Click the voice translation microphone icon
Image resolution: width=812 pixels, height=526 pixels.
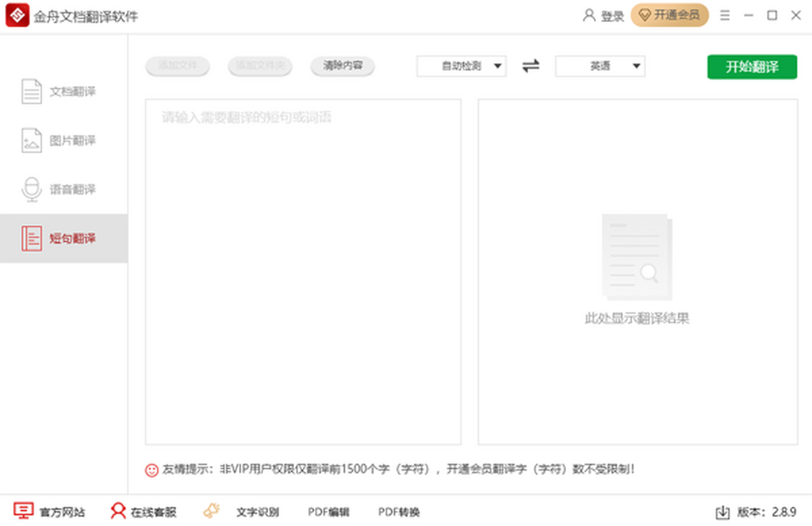point(32,189)
